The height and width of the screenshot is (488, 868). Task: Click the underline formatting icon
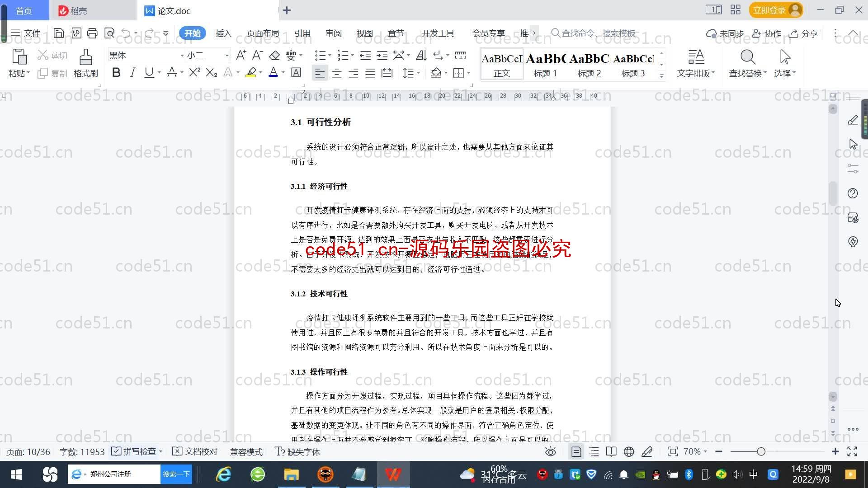[x=149, y=73]
